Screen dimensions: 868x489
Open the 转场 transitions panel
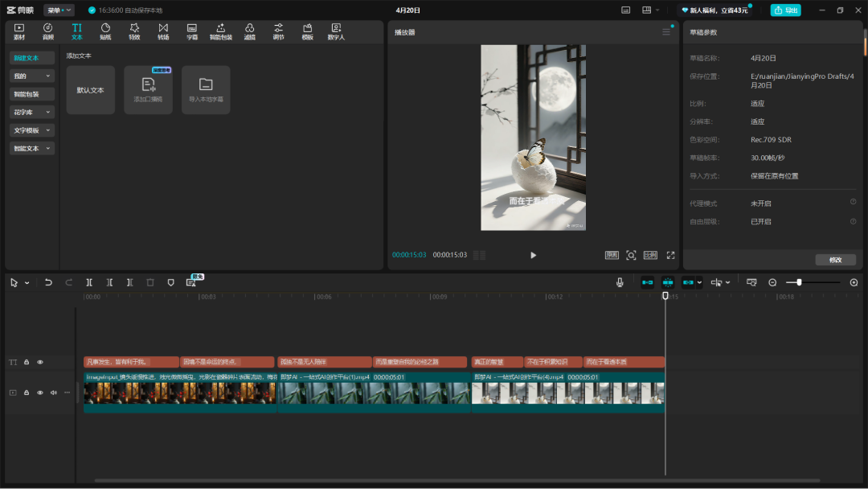pos(163,31)
